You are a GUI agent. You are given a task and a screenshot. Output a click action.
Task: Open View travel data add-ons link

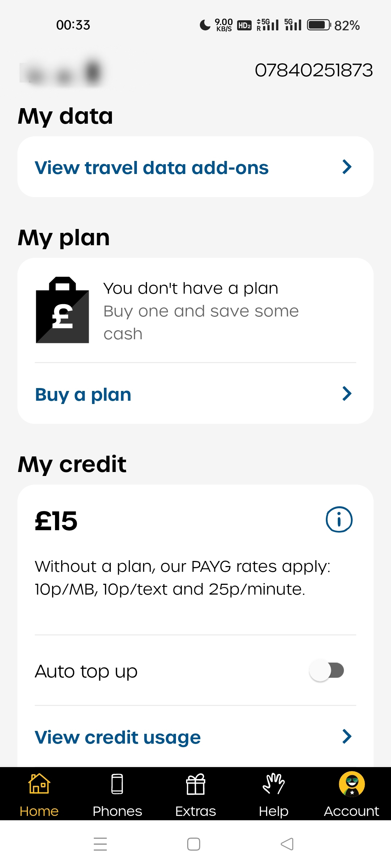point(152,168)
